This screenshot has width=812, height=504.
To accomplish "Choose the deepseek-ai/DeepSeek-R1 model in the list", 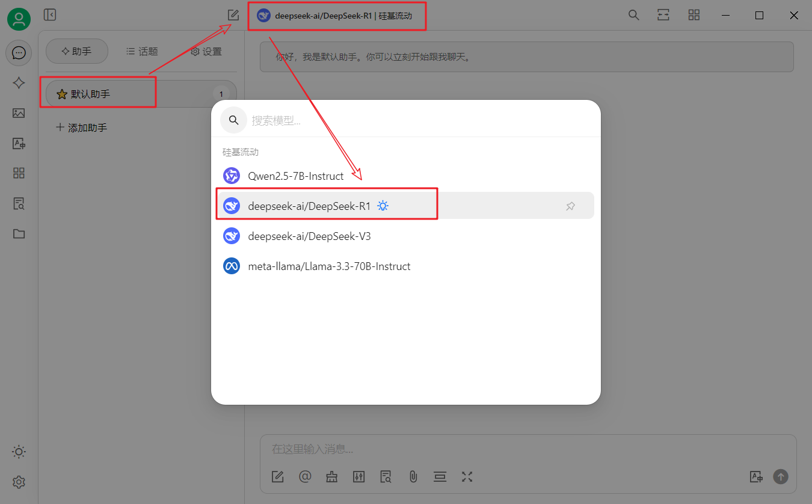I will click(x=406, y=206).
